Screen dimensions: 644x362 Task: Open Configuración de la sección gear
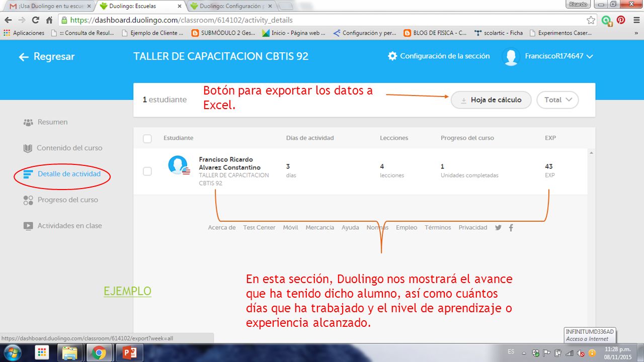point(392,56)
